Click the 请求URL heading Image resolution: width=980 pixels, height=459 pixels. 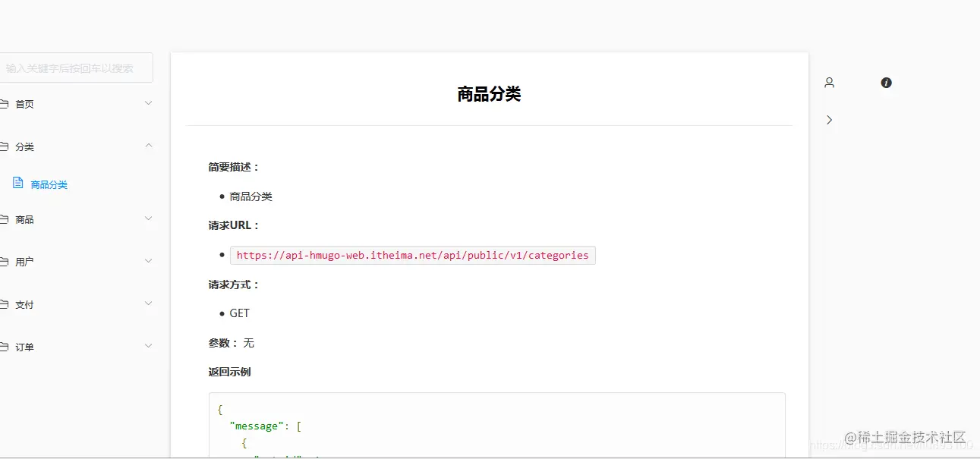(x=235, y=225)
